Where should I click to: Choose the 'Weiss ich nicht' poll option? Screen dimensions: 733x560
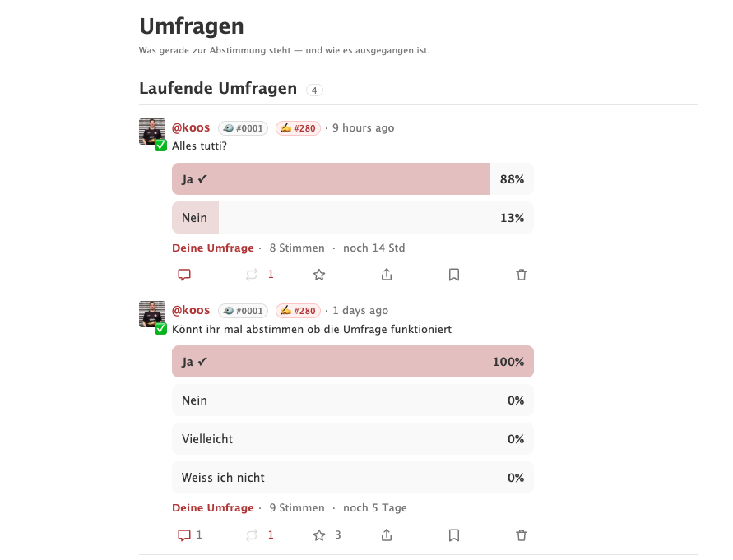[x=353, y=478]
